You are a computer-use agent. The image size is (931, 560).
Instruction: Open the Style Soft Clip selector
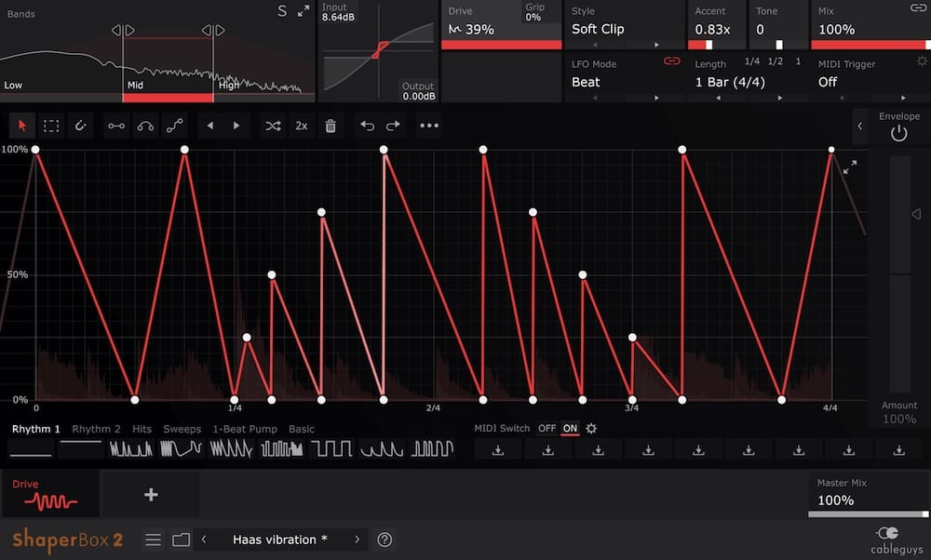(x=598, y=29)
